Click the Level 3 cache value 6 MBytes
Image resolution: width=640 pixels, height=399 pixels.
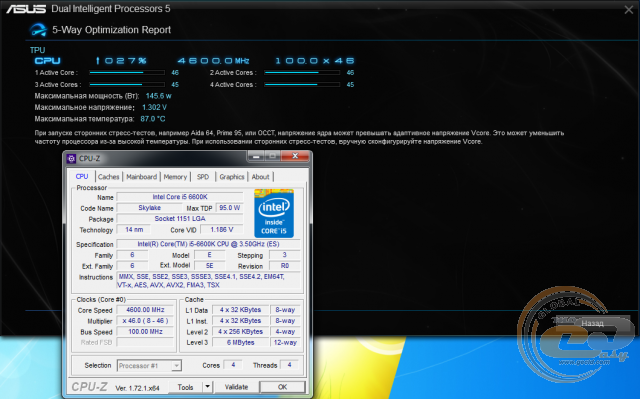240,342
